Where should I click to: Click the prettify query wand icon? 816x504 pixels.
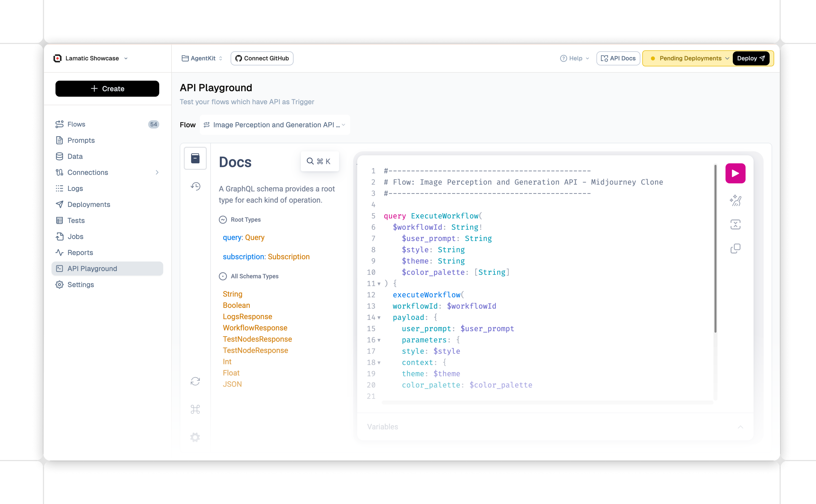pos(735,201)
